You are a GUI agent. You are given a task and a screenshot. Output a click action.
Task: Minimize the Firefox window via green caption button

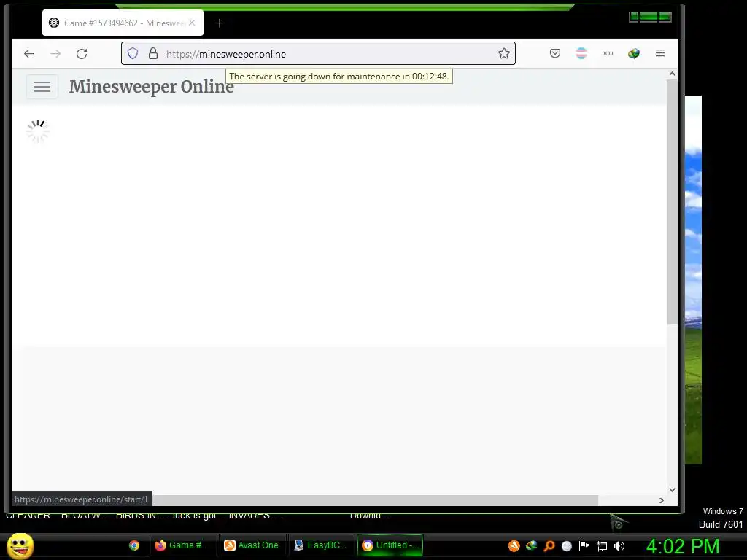click(x=634, y=17)
